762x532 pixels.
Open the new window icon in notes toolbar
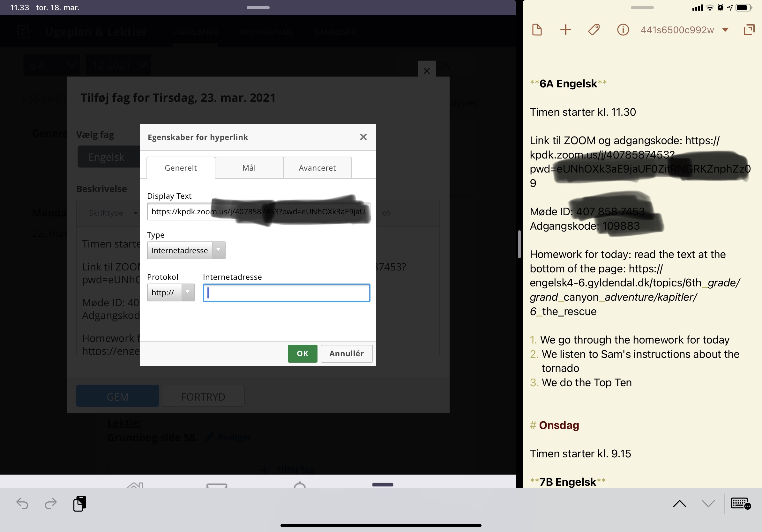749,30
